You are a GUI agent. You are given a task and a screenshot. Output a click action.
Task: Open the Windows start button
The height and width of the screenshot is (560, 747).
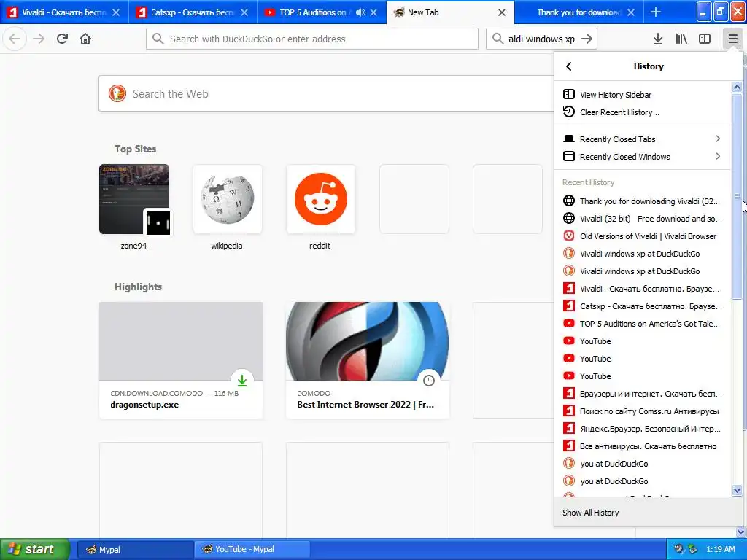34,549
